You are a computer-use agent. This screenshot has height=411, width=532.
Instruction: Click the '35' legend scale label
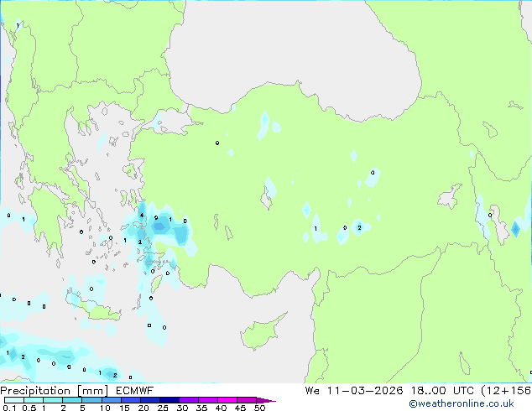point(201,408)
